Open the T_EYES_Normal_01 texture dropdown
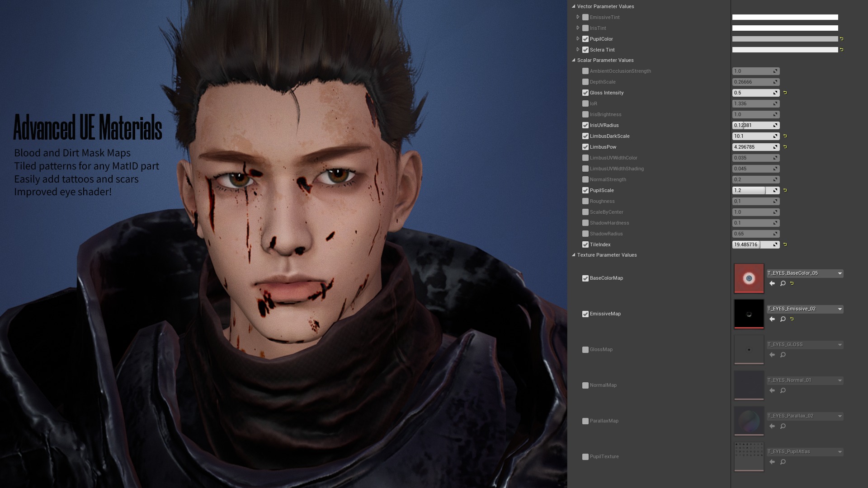This screenshot has height=488, width=868. tap(805, 380)
